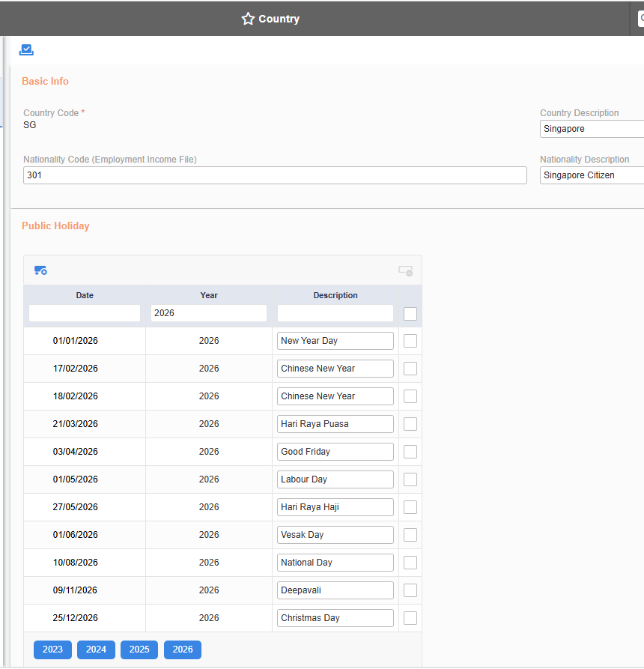Click the blue save/submit icon top left
The image size is (644, 669).
[26, 49]
